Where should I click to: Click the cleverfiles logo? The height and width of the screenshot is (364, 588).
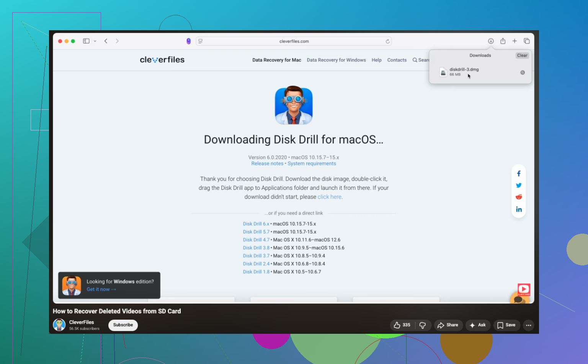pyautogui.click(x=162, y=60)
